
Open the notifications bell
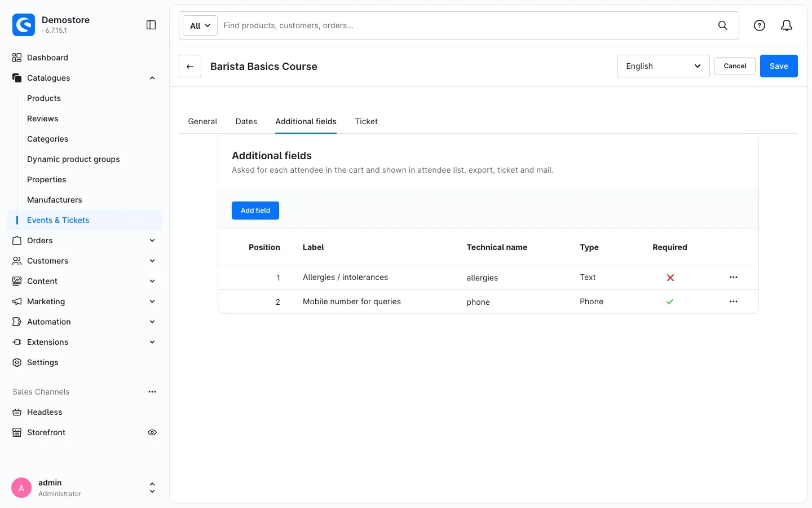787,25
